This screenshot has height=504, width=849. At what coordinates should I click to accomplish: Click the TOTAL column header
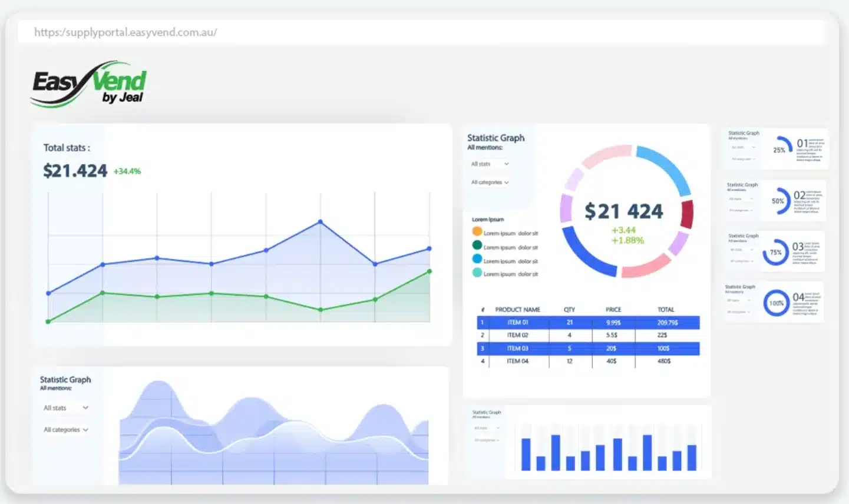click(666, 310)
